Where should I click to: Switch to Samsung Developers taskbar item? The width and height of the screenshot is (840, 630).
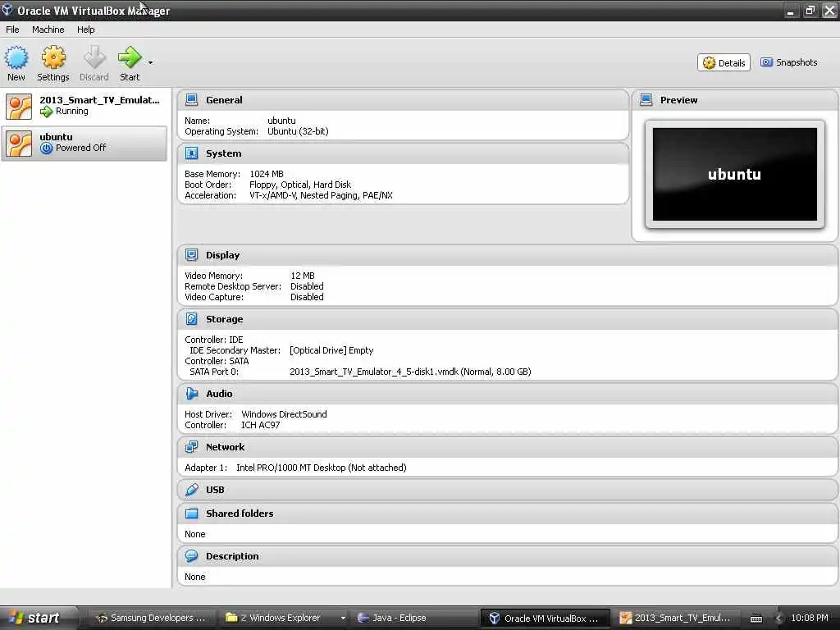click(151, 619)
